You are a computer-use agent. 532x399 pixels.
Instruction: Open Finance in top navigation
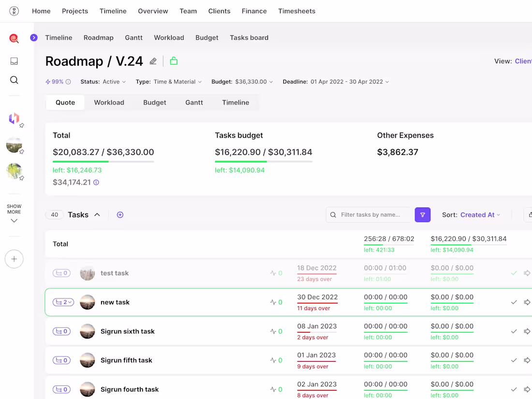(254, 11)
